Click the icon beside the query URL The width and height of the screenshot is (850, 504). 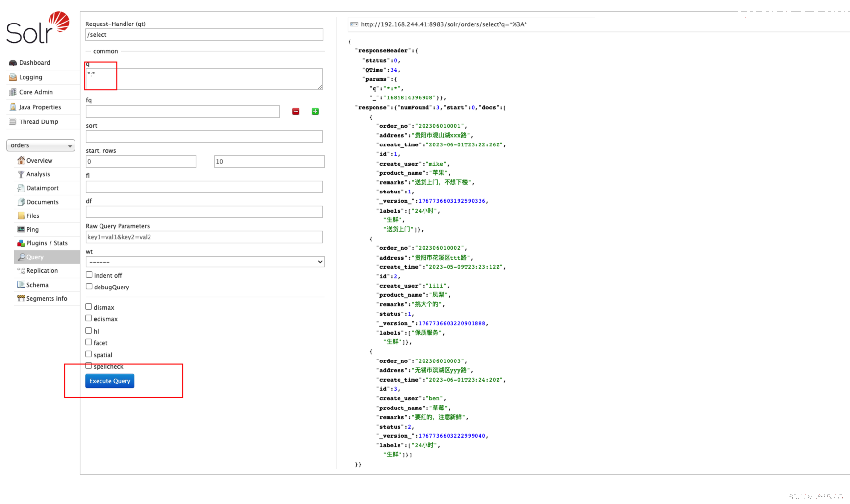(354, 24)
